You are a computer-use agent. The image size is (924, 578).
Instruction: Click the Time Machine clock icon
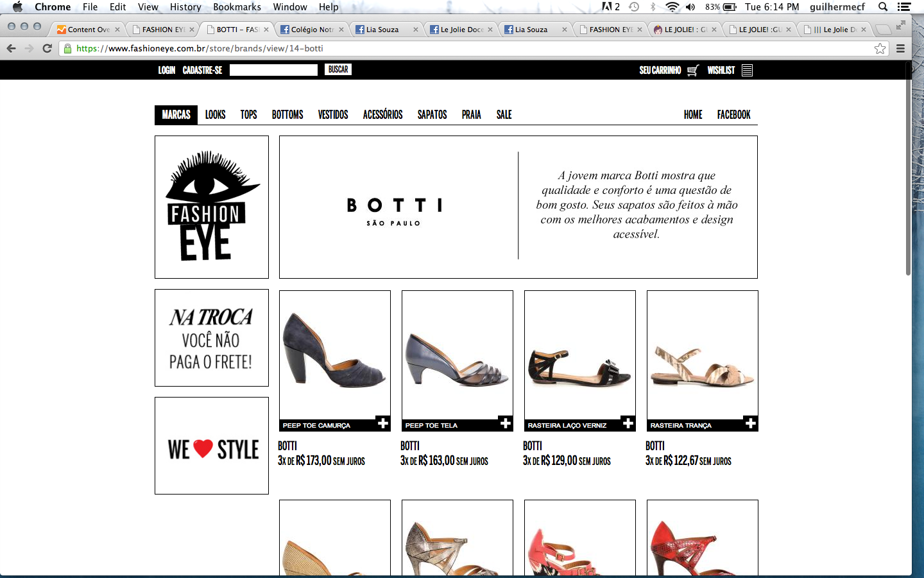click(634, 7)
